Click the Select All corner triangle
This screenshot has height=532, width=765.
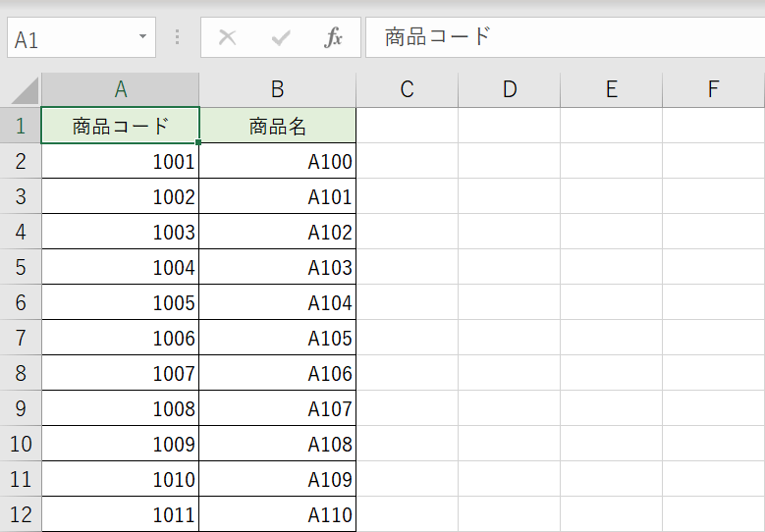point(25,90)
